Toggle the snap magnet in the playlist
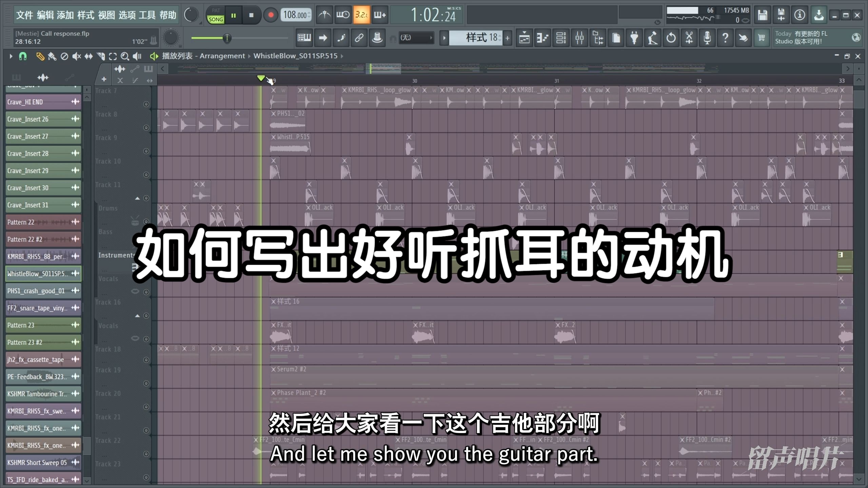 coord(23,57)
